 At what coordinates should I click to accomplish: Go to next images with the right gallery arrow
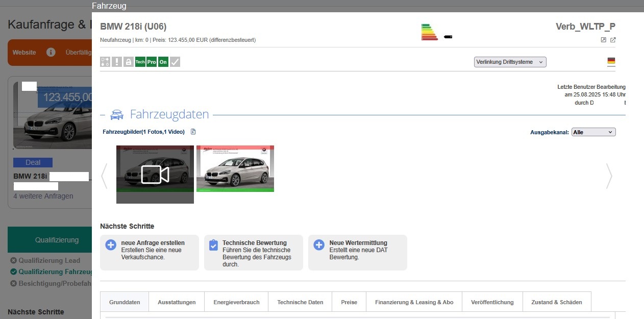[608, 176]
